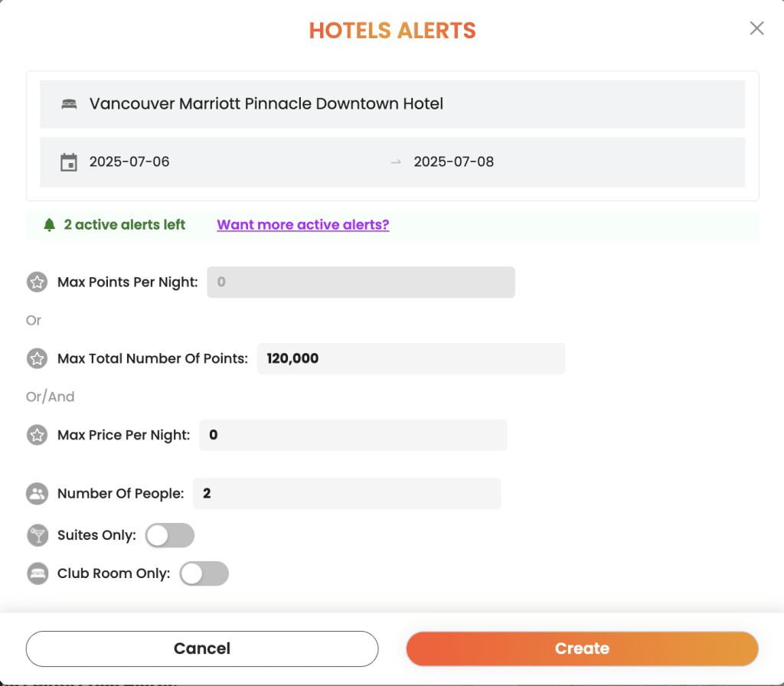The width and height of the screenshot is (784, 686).
Task: Click star icon beside Max Total Number Of Points
Action: click(37, 358)
